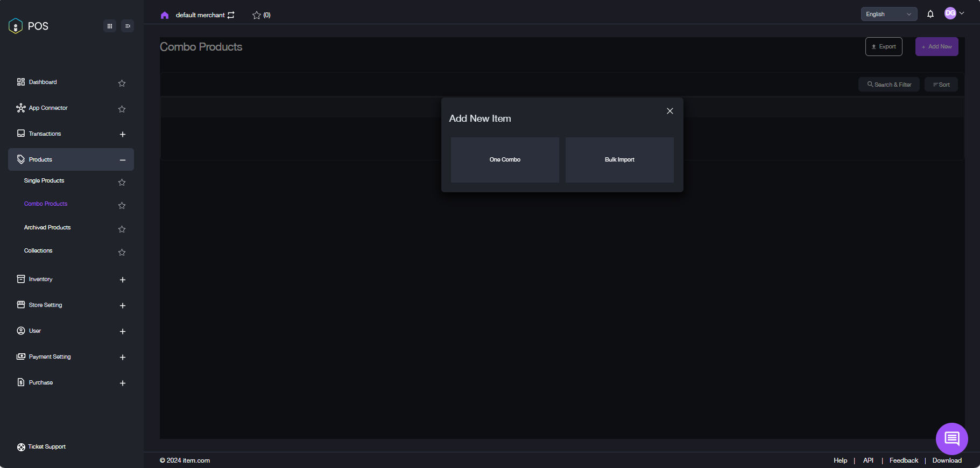This screenshot has width=980, height=468.
Task: Favorite the Dashboard menu item
Action: 122,83
